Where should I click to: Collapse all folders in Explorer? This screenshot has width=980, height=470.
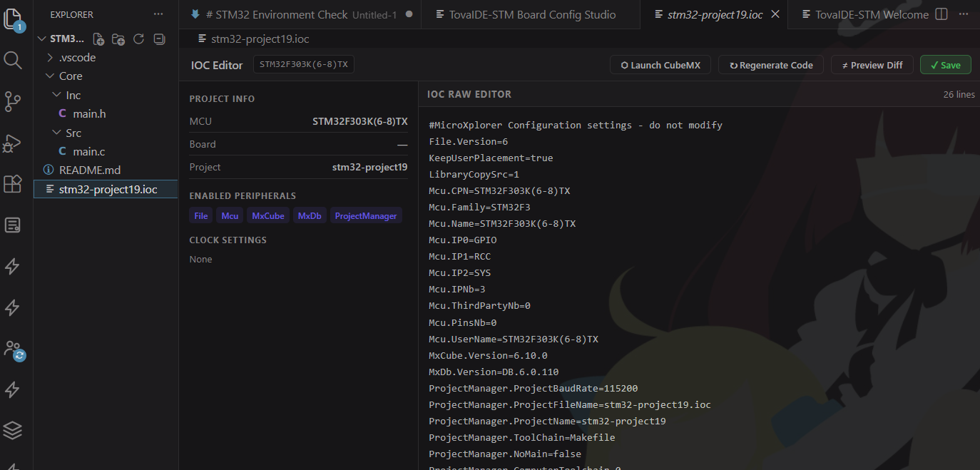click(159, 39)
